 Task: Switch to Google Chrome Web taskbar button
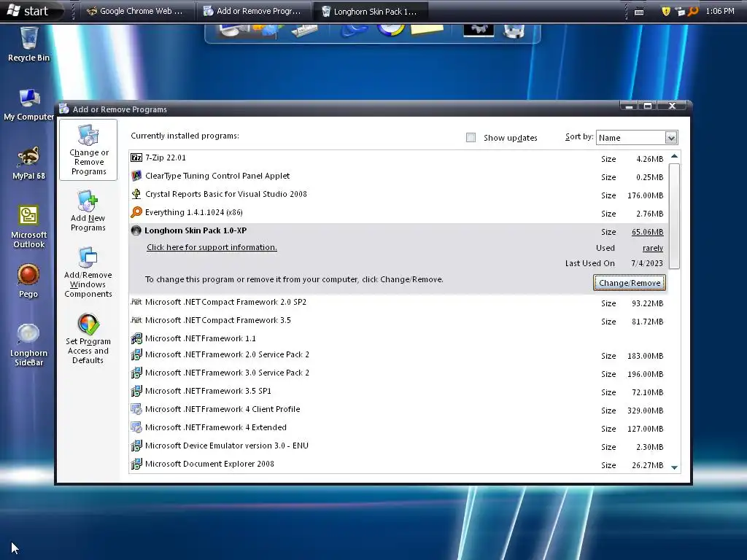(137, 11)
